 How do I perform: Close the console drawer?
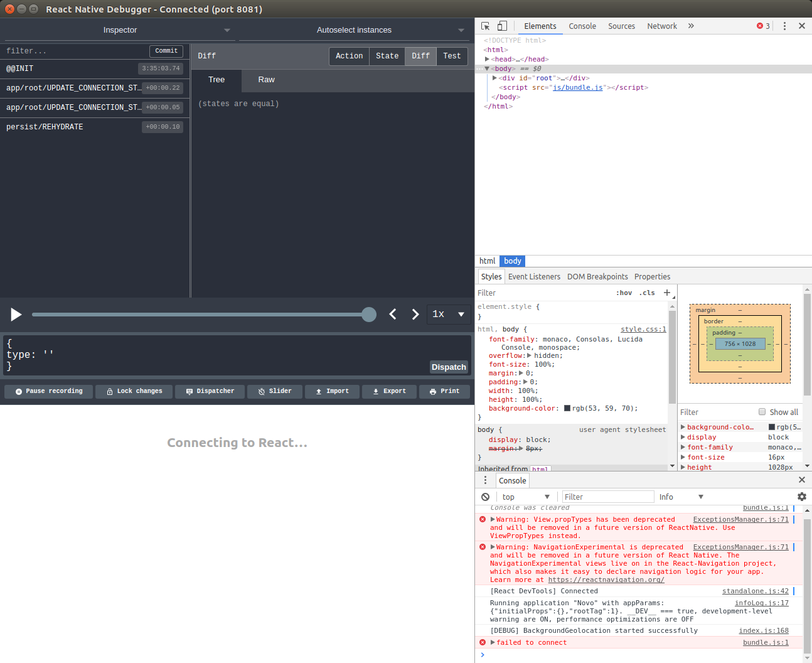[x=801, y=480]
